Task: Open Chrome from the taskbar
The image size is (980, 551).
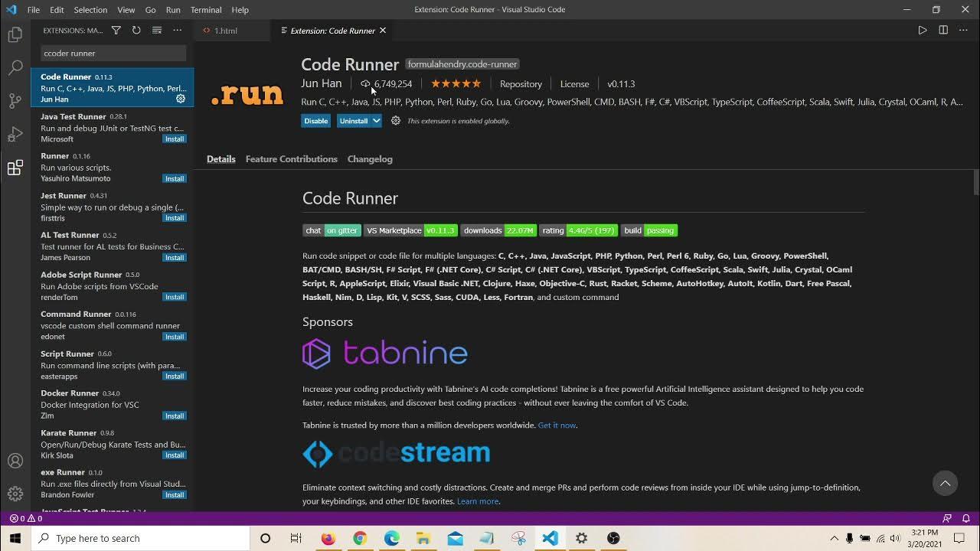Action: pyautogui.click(x=360, y=538)
